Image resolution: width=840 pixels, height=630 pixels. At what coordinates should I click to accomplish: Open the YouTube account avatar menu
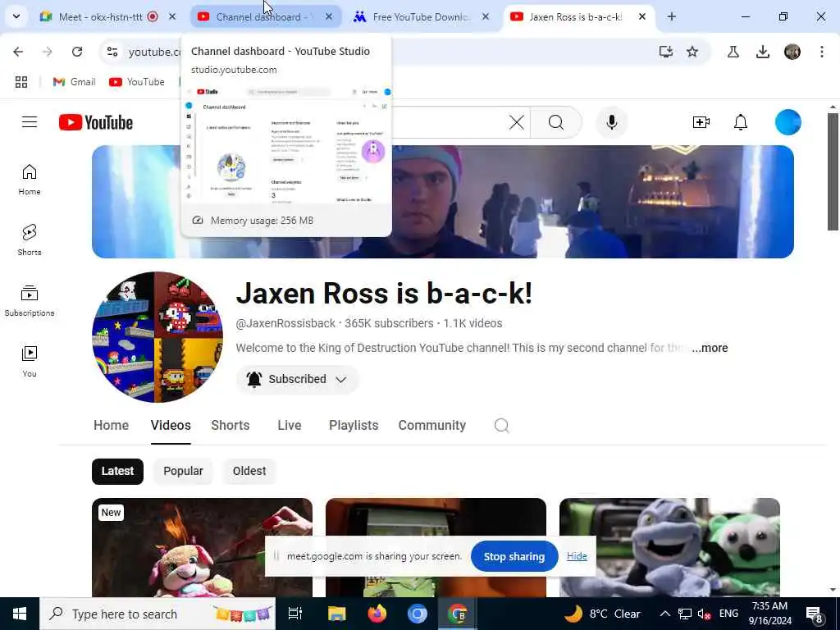pos(788,122)
